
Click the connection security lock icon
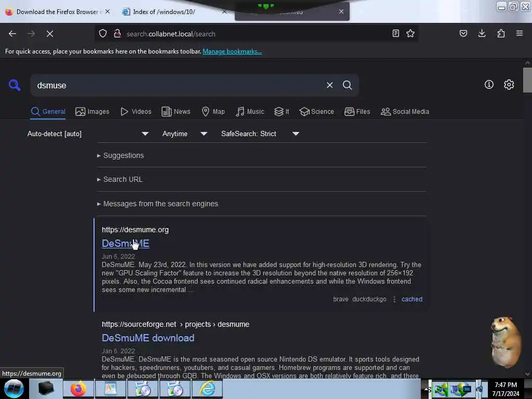[117, 34]
